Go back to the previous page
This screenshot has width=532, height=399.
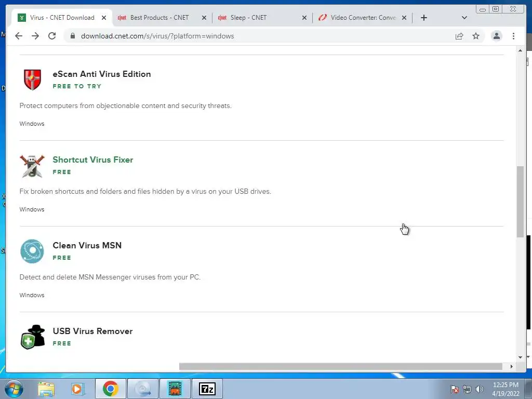coord(19,36)
